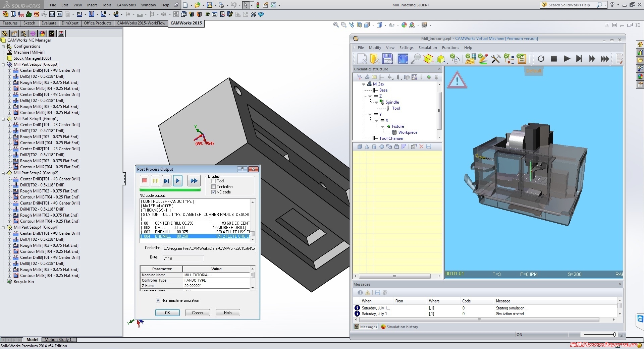
Task: Collapse Mill Part Setup2 [Group2]
Action: coord(3,173)
